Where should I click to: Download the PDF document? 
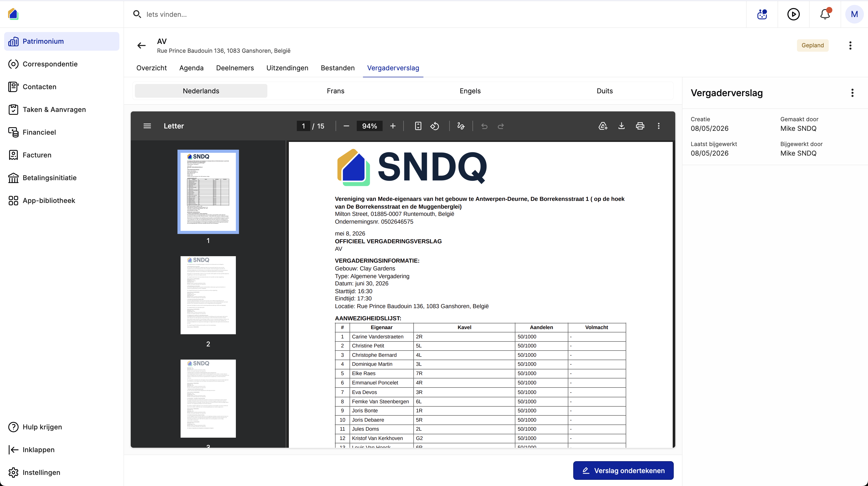tap(622, 126)
